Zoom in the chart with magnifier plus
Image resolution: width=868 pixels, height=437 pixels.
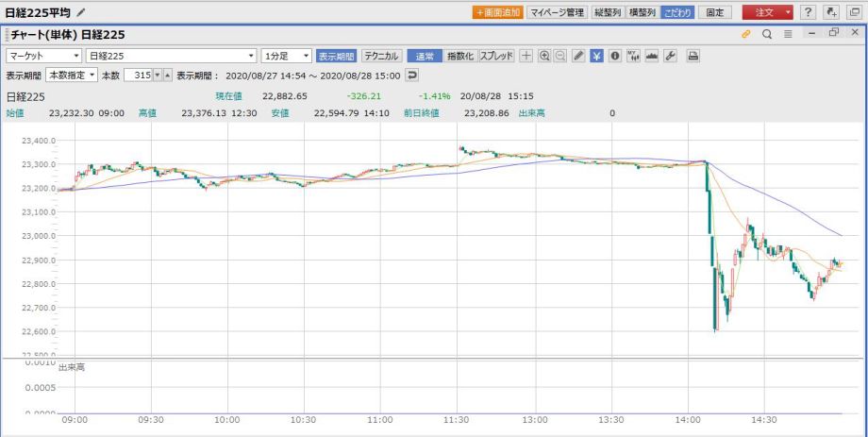coord(544,56)
